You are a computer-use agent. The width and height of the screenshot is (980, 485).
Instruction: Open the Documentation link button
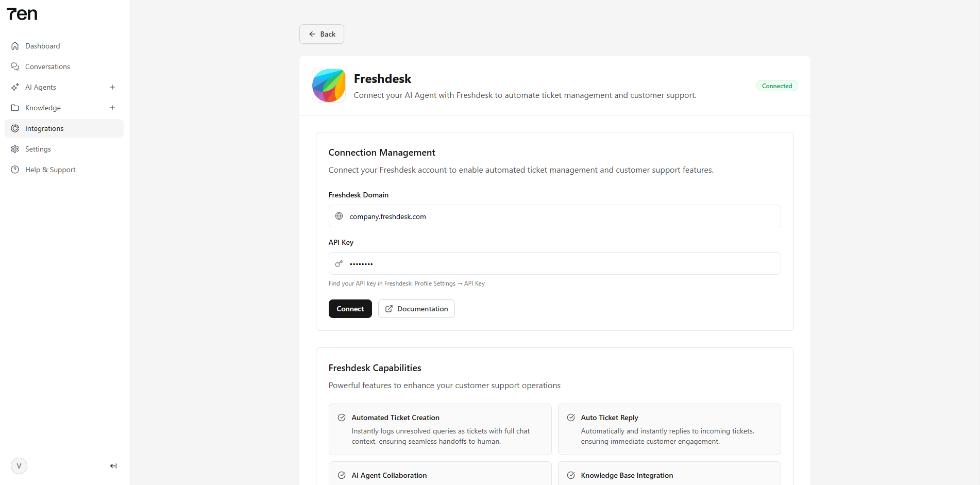tap(416, 309)
